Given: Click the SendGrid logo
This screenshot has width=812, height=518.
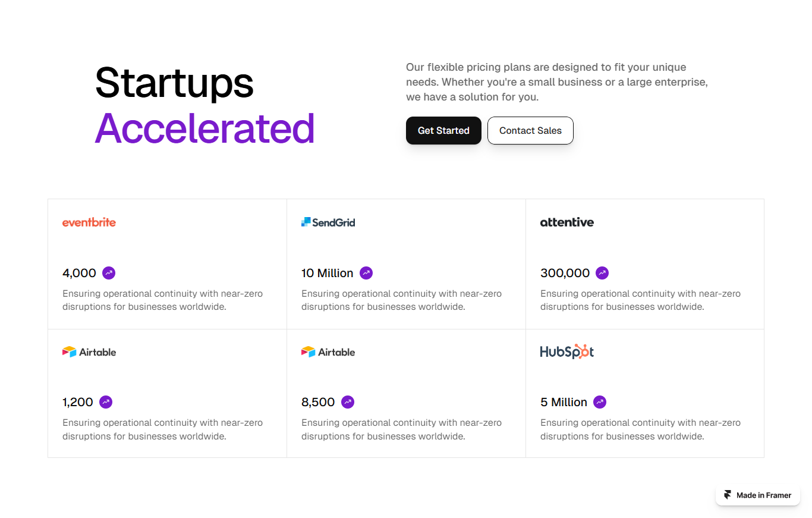Looking at the screenshot, I should click(328, 222).
